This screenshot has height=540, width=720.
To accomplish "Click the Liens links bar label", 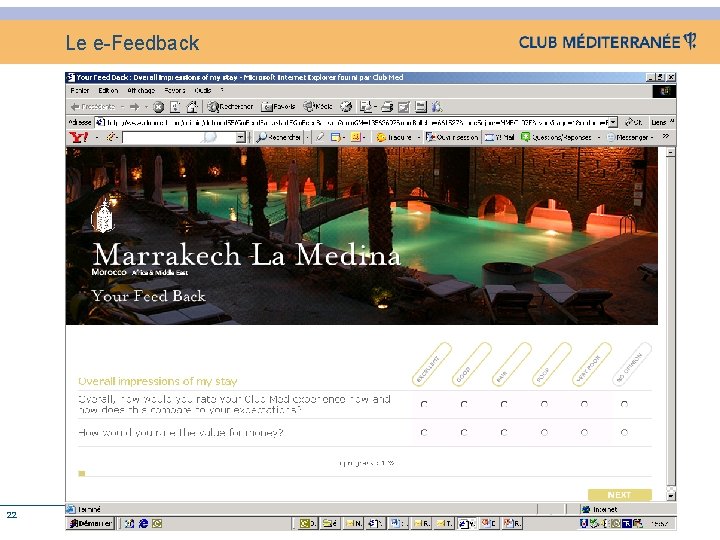I will (x=658, y=122).
